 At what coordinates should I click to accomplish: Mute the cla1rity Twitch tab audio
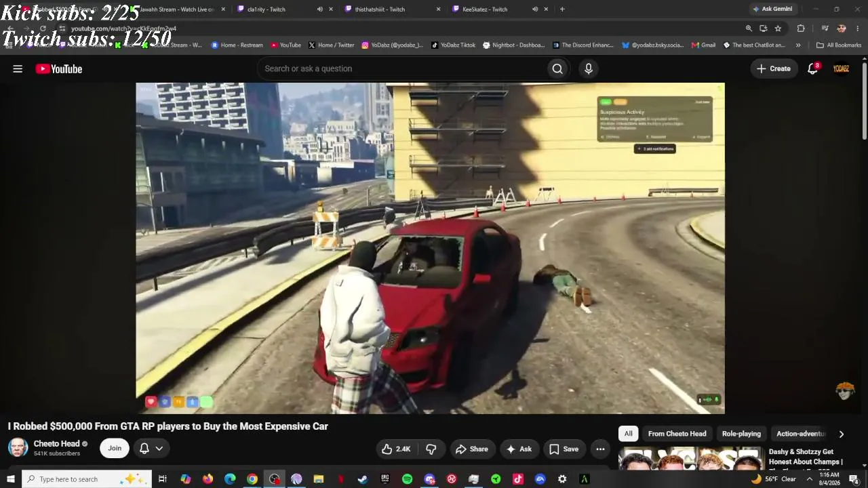click(x=320, y=9)
